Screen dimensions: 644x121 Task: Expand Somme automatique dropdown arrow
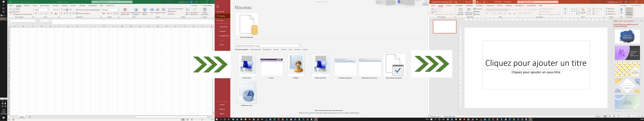(184, 9)
